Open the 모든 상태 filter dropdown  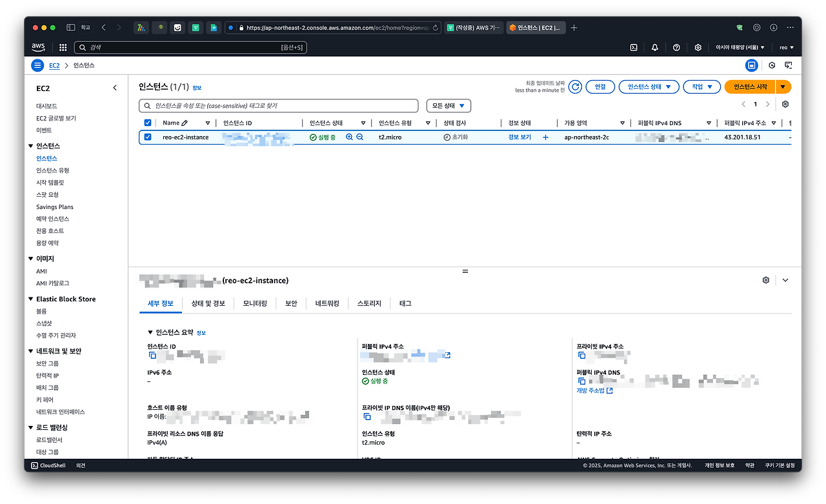point(448,105)
